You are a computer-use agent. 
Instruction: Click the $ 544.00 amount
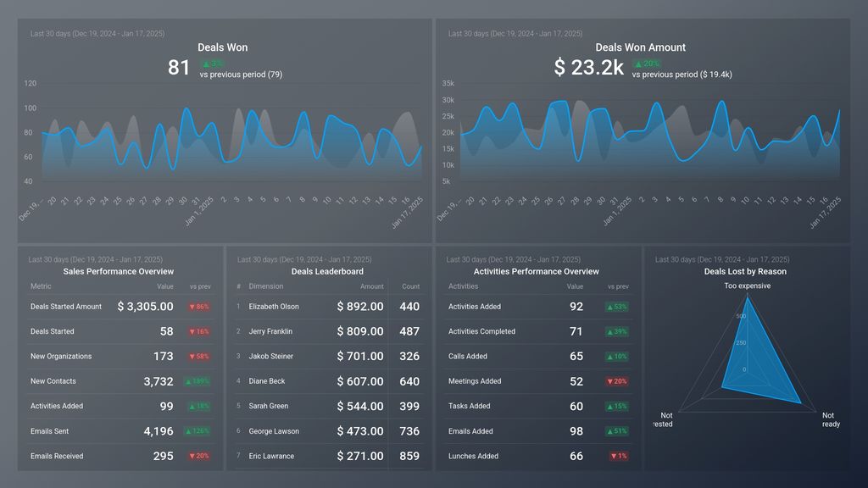[x=359, y=406]
